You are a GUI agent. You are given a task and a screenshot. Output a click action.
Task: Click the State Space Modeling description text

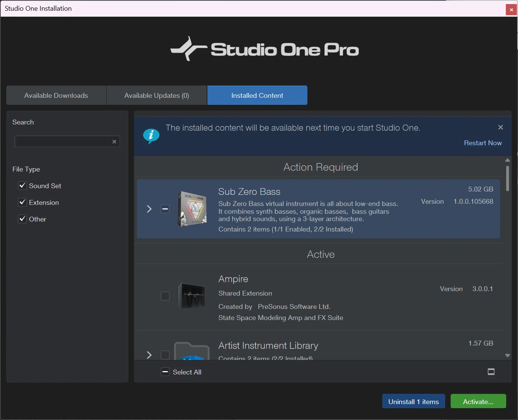(x=281, y=318)
